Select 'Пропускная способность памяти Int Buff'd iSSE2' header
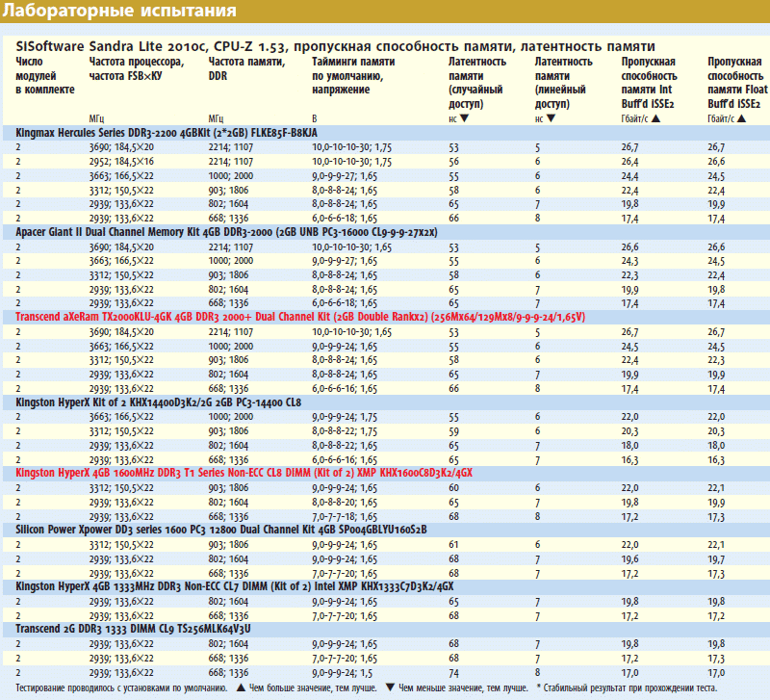The height and width of the screenshot is (700, 770). tap(649, 83)
